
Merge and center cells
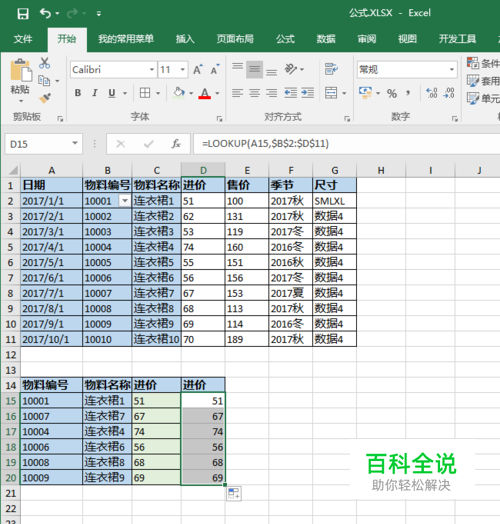pyautogui.click(x=331, y=93)
